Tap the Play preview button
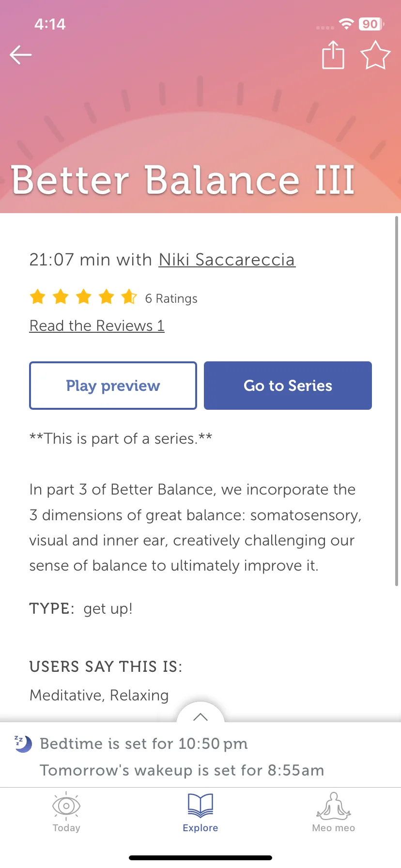Image resolution: width=401 pixels, height=868 pixels. (x=113, y=386)
